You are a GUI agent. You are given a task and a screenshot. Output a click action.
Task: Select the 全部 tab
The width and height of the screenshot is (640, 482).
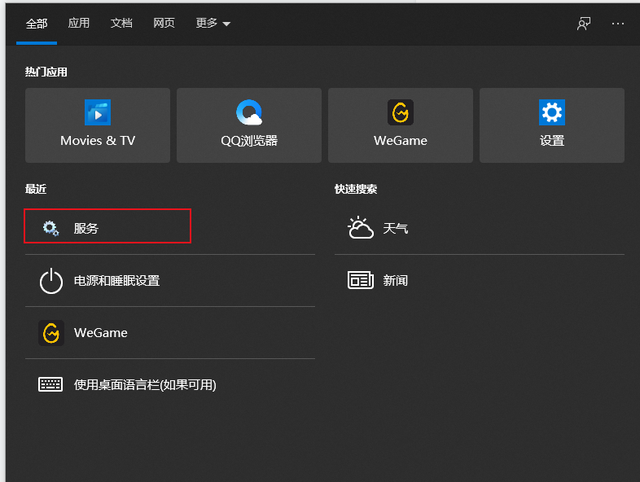[x=37, y=24]
